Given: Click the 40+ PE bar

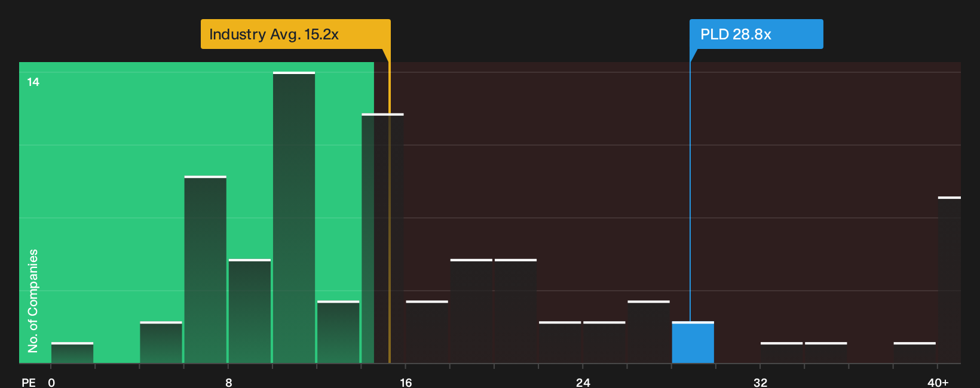Looking at the screenshot, I should pyautogui.click(x=950, y=280).
